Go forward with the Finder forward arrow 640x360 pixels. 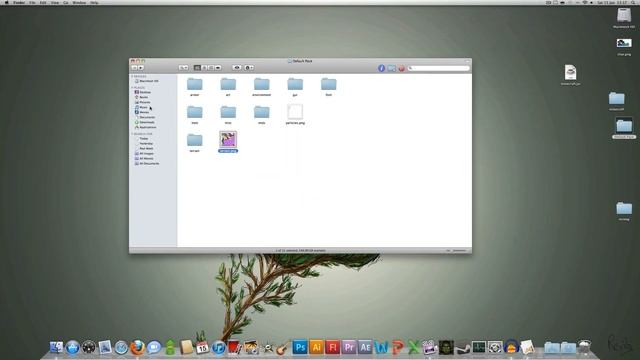(x=141, y=68)
